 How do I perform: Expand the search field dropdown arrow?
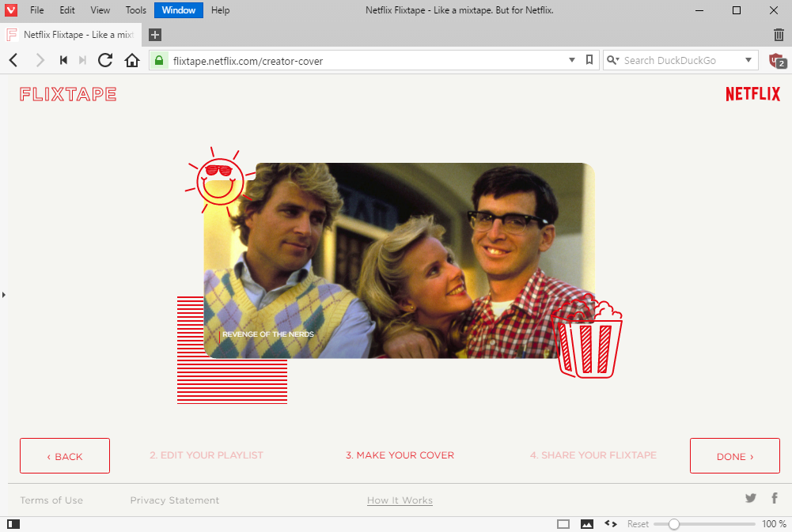(748, 60)
